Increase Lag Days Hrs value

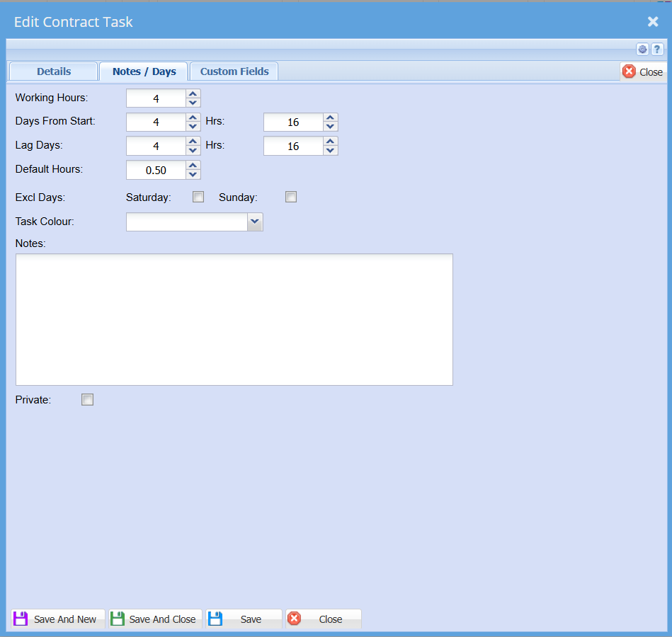[330, 141]
